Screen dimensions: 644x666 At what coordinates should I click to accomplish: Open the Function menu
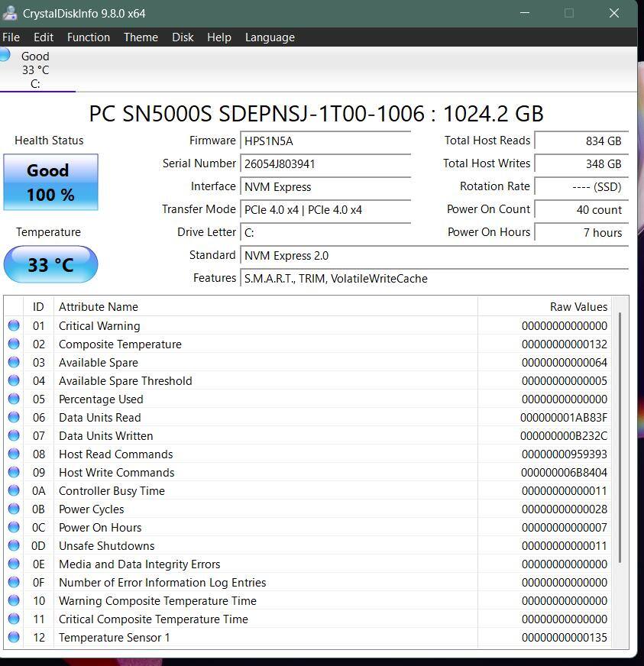click(89, 37)
